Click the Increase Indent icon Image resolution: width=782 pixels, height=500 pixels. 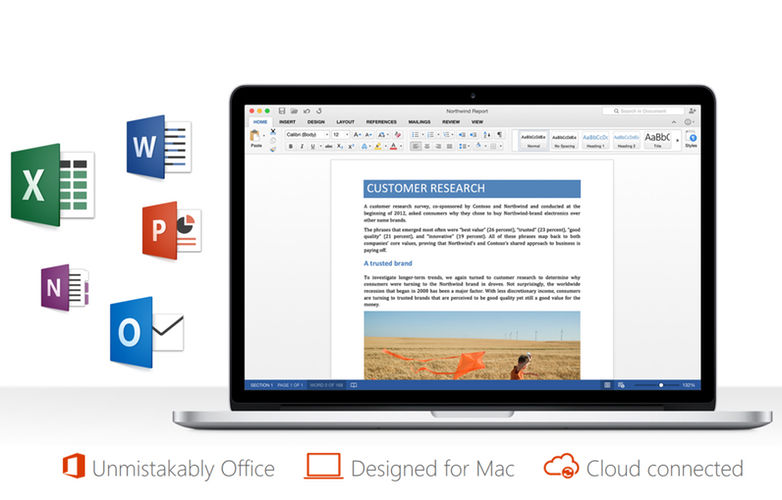(x=473, y=135)
